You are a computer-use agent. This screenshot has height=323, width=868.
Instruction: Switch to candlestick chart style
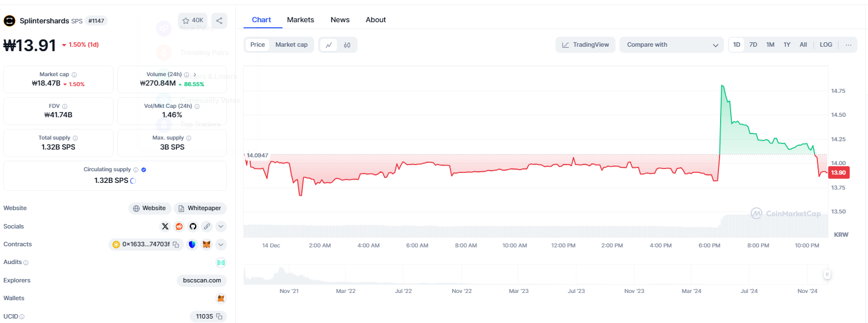(347, 45)
